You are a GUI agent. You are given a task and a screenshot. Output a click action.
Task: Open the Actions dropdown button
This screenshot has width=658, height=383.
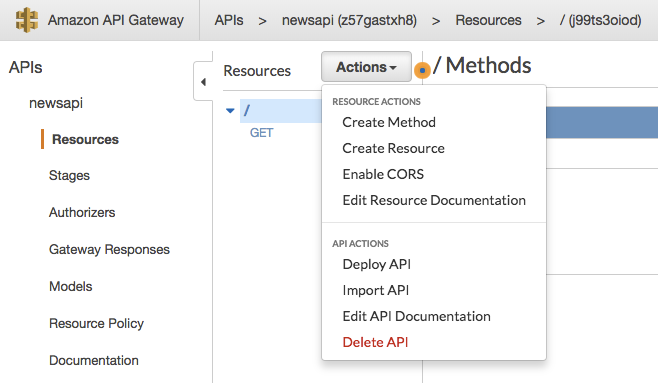pos(366,67)
